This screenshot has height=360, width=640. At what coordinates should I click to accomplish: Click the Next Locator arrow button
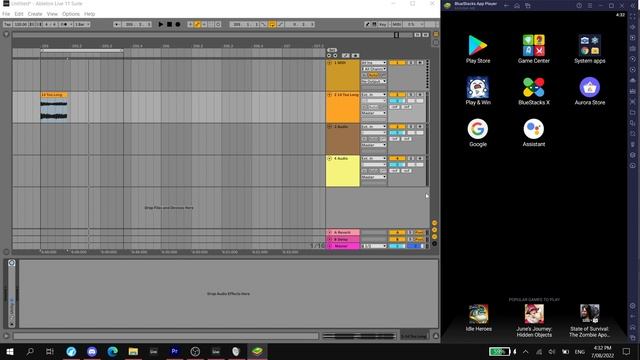(x=335, y=56)
